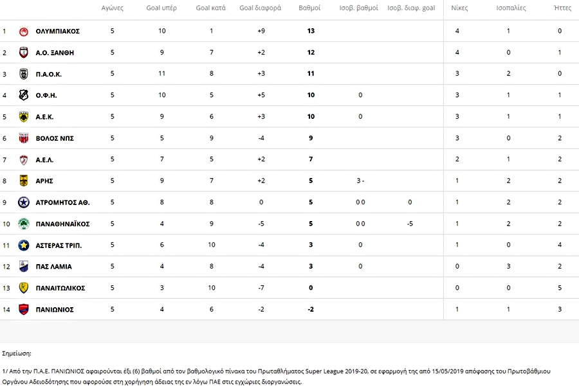Sort table by Βαθμοί column header
The height and width of the screenshot is (392, 579).
(311, 8)
